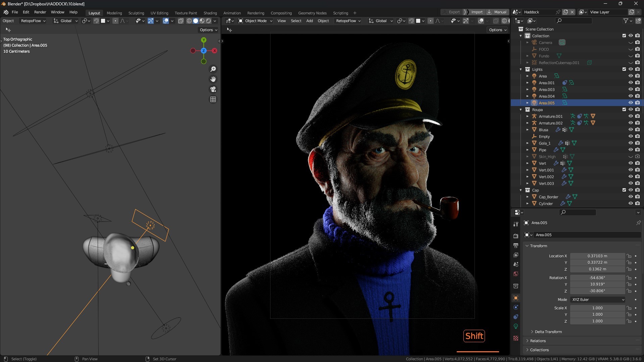The height and width of the screenshot is (362, 644).
Task: Switch perspective/orthographic grid icon in left viewport
Action: click(x=213, y=99)
